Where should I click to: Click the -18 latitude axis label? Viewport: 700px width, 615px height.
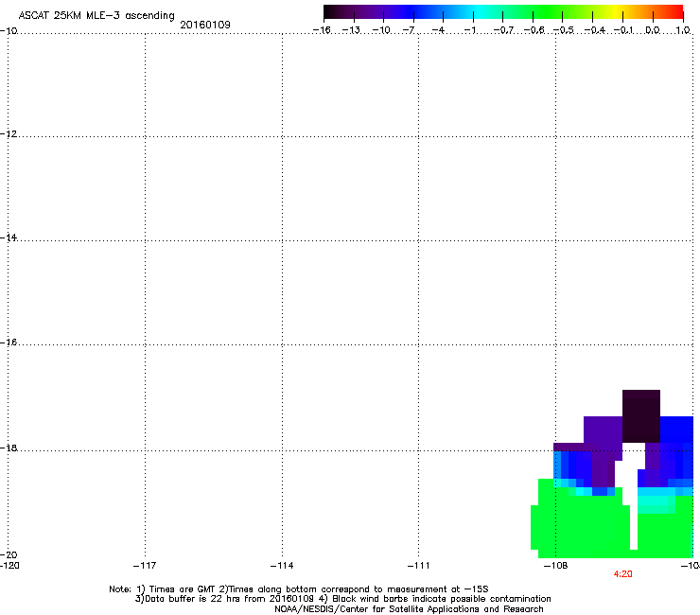point(9,448)
